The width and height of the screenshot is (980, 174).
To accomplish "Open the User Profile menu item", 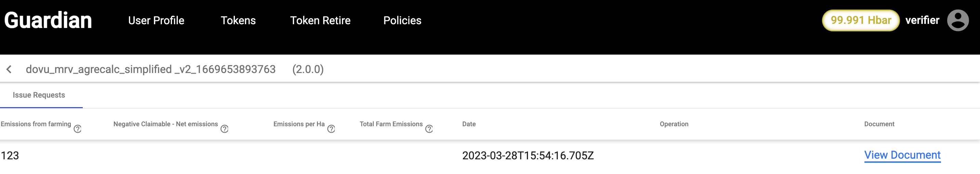I will tap(156, 20).
